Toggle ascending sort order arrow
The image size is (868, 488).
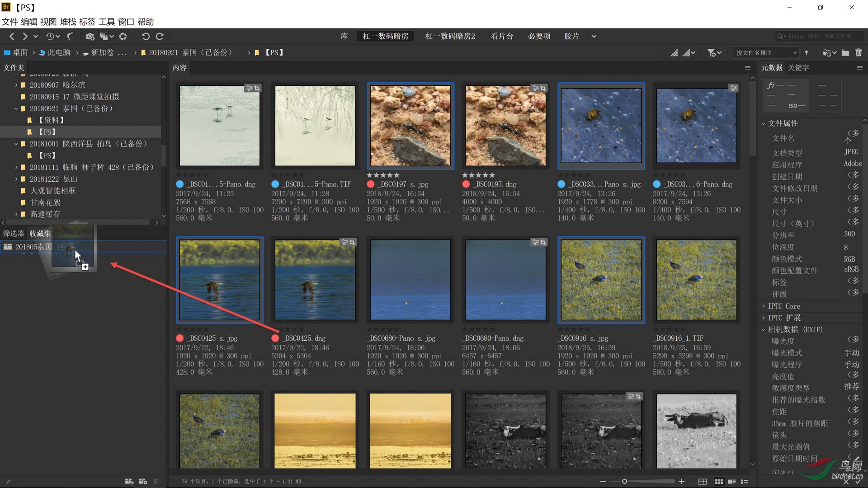click(807, 53)
